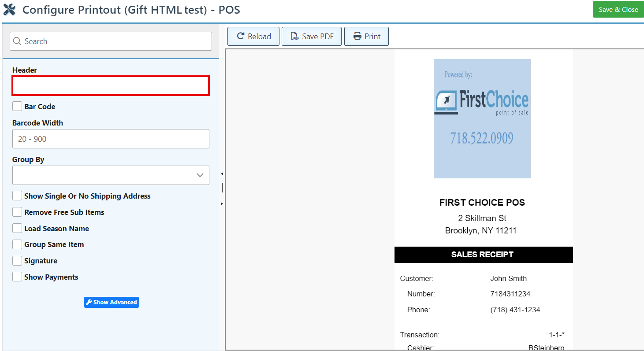Screen dimensions: 644x351
Task: Enable the Signature checkbox
Action: tap(17, 261)
